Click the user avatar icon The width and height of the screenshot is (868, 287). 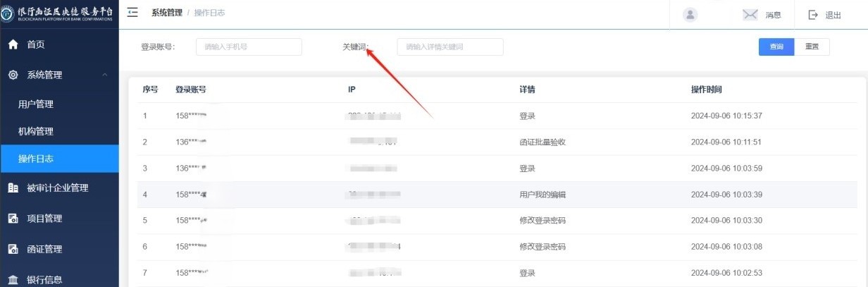tap(690, 15)
